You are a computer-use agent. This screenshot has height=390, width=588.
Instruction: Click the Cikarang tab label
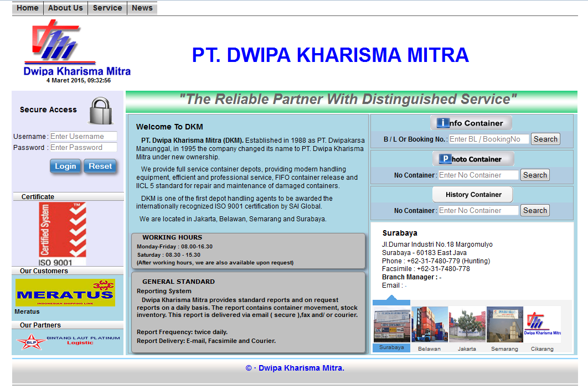click(x=542, y=349)
